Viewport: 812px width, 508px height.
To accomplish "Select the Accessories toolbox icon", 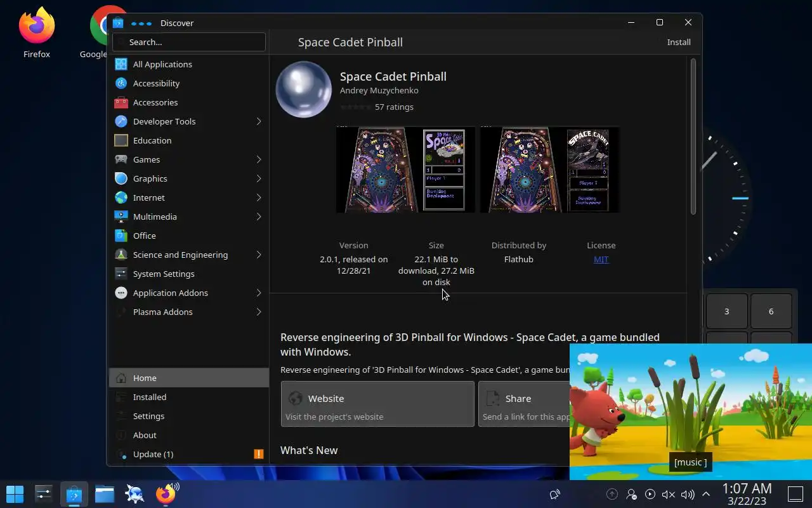I will (121, 102).
